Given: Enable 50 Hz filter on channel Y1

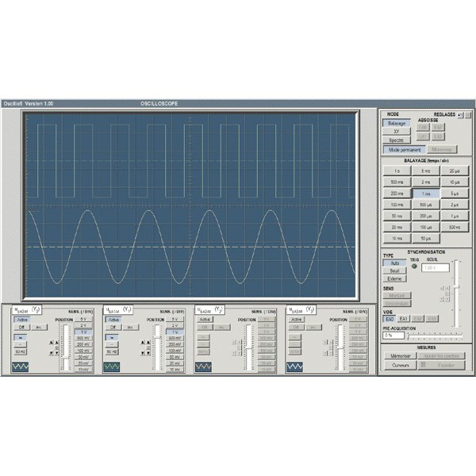Looking at the screenshot, I should (112, 351).
